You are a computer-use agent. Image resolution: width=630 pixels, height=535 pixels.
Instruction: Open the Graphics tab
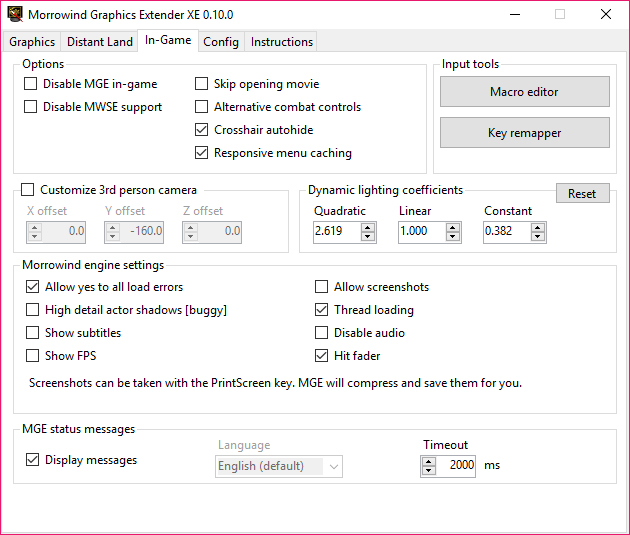[32, 42]
